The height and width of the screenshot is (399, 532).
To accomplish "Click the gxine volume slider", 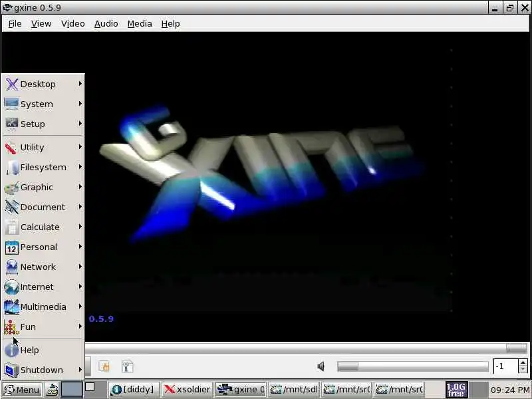I will coord(413,366).
